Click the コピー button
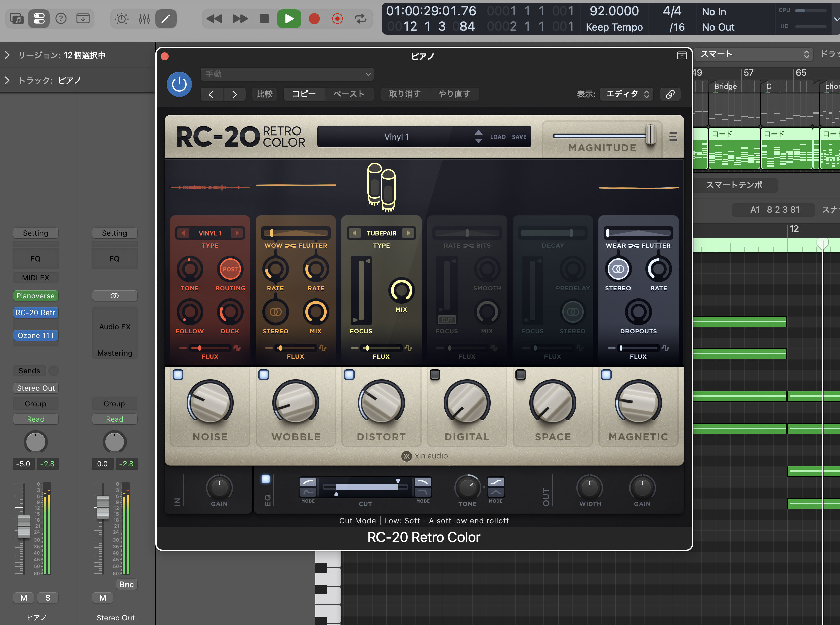The height and width of the screenshot is (625, 840). 304,94
